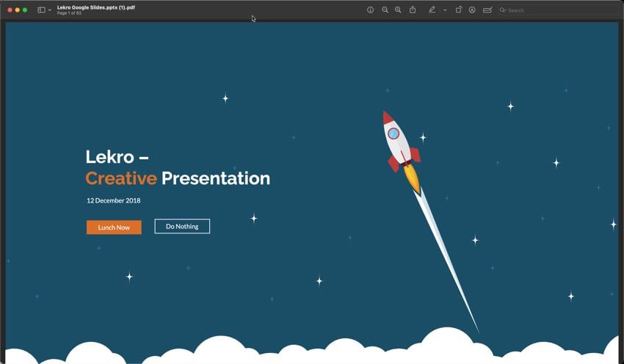Viewport: 624px width, 364px height.
Task: Show the Markup toolbar
Action: point(472,10)
